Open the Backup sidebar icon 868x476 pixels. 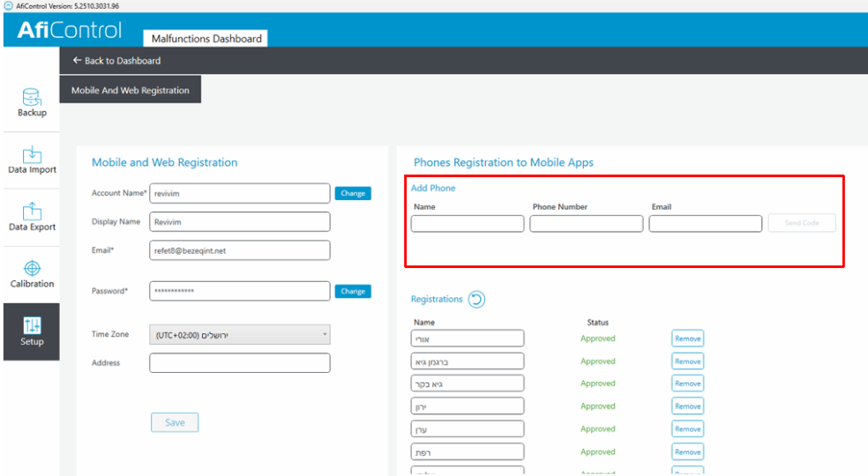pos(32,102)
